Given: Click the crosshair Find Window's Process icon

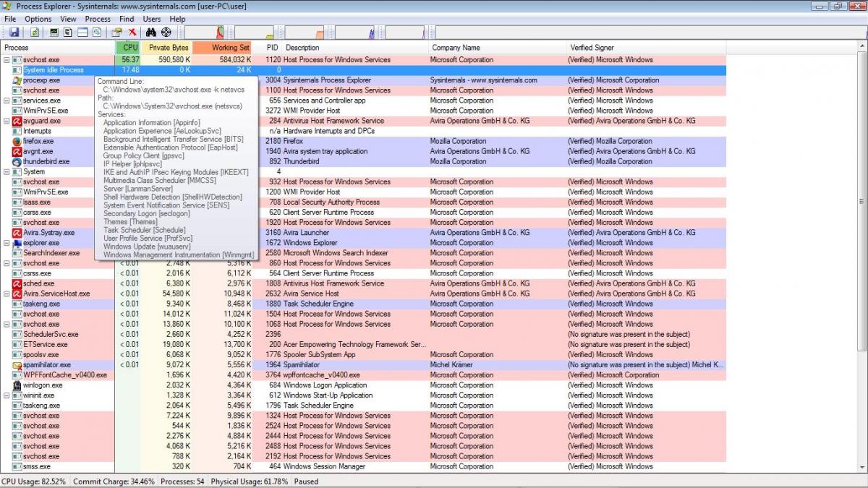Looking at the screenshot, I should pos(166,33).
